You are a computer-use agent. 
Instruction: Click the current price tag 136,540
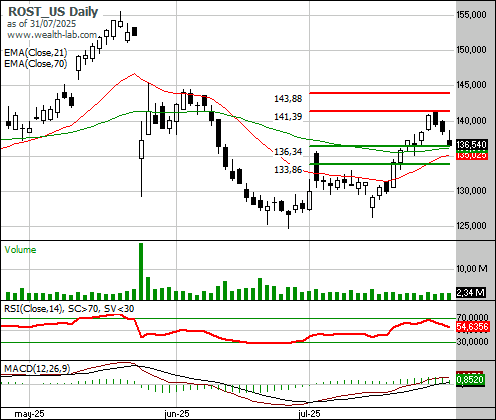472,145
